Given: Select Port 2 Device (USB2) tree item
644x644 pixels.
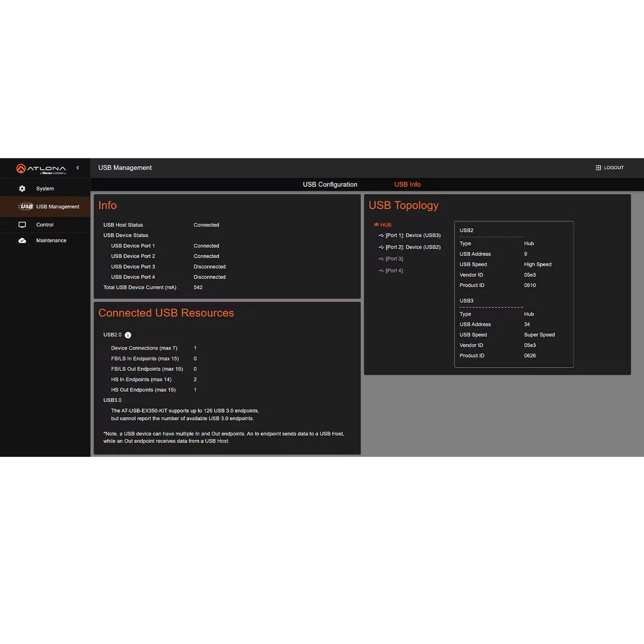Looking at the screenshot, I should pyautogui.click(x=409, y=247).
